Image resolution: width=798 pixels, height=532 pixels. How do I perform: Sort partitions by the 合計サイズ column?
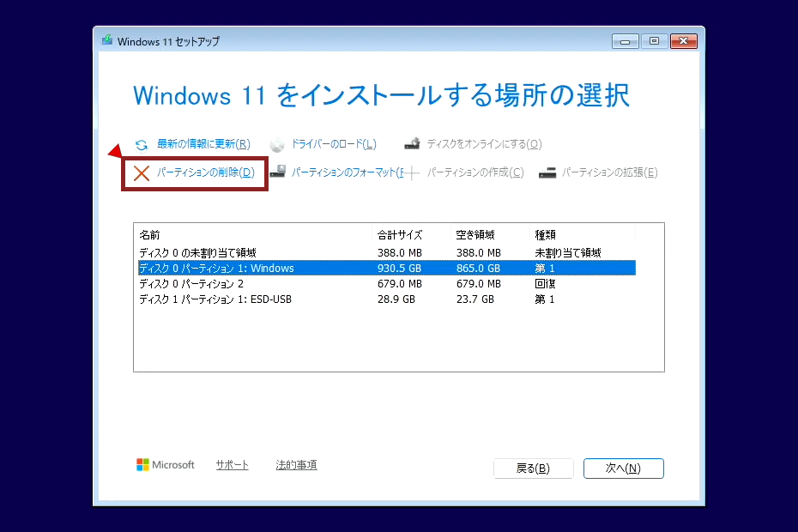click(400, 234)
